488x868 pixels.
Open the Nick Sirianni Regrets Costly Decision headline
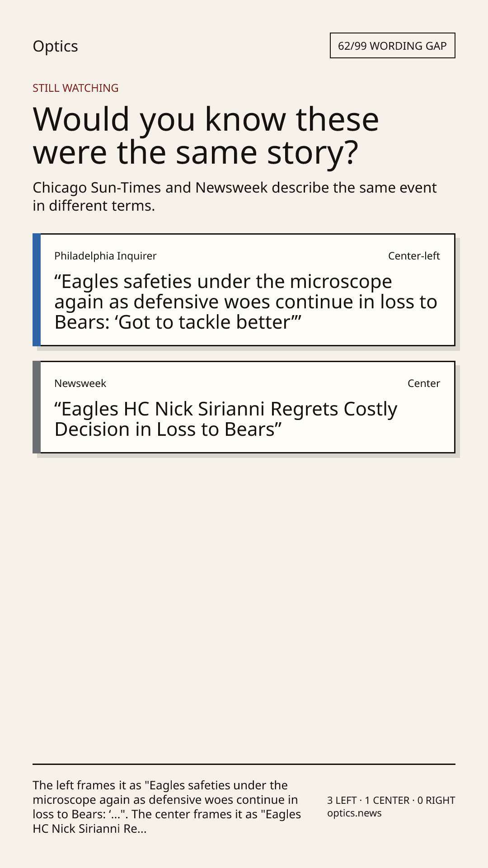[226, 419]
